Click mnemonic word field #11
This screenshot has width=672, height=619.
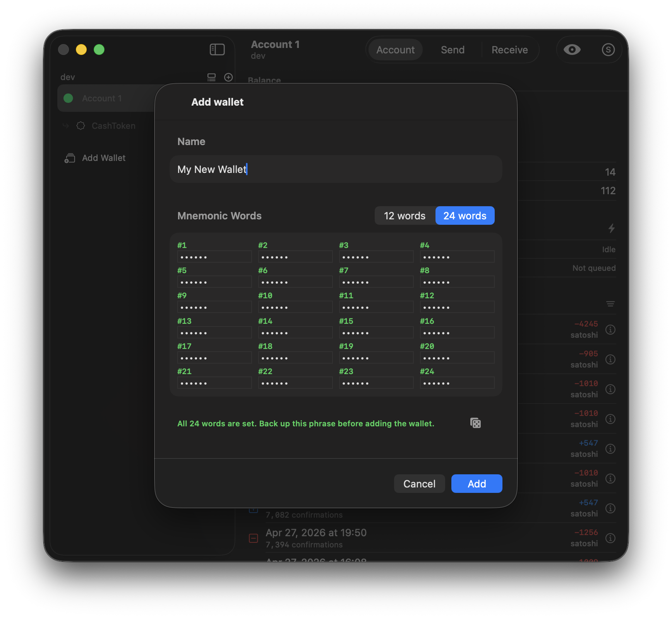pyautogui.click(x=376, y=307)
